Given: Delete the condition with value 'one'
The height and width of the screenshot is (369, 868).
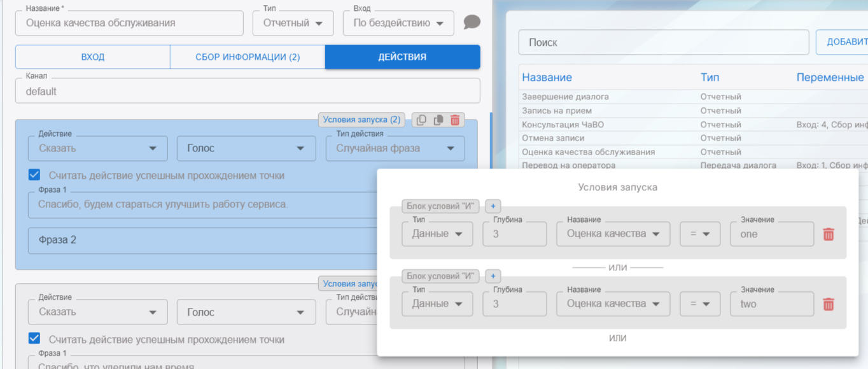Looking at the screenshot, I should point(828,234).
